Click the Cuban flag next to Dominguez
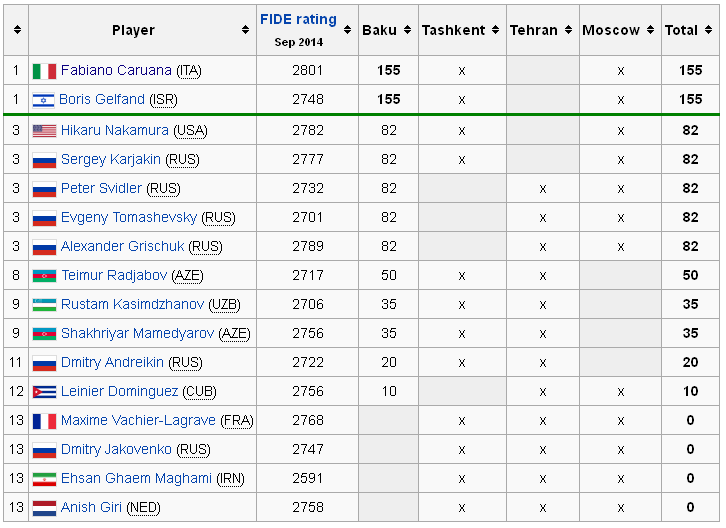Viewport: 726px width, 528px height. click(44, 392)
